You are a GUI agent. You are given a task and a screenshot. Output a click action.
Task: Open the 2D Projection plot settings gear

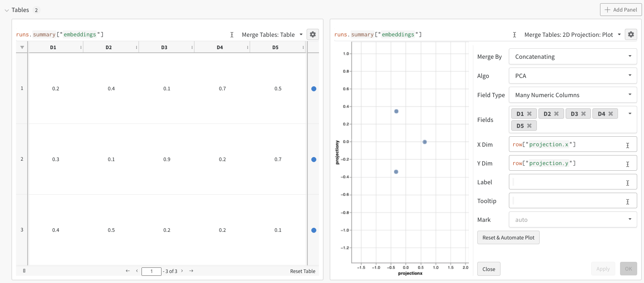631,34
